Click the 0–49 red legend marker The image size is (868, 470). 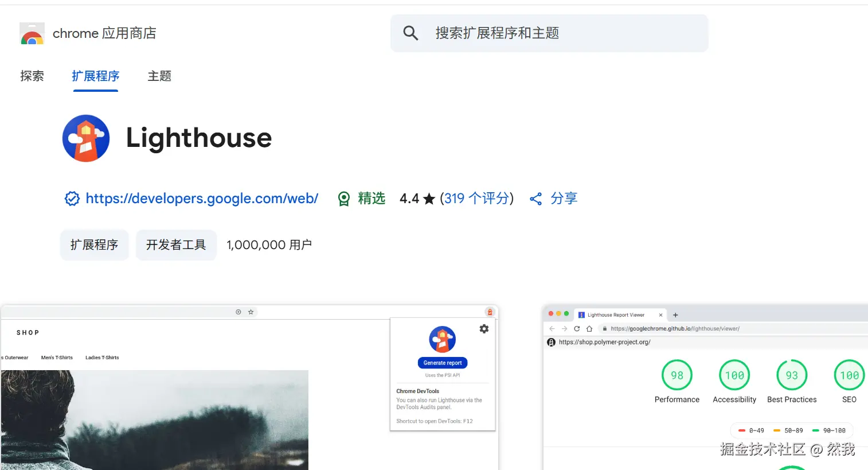[x=742, y=430]
